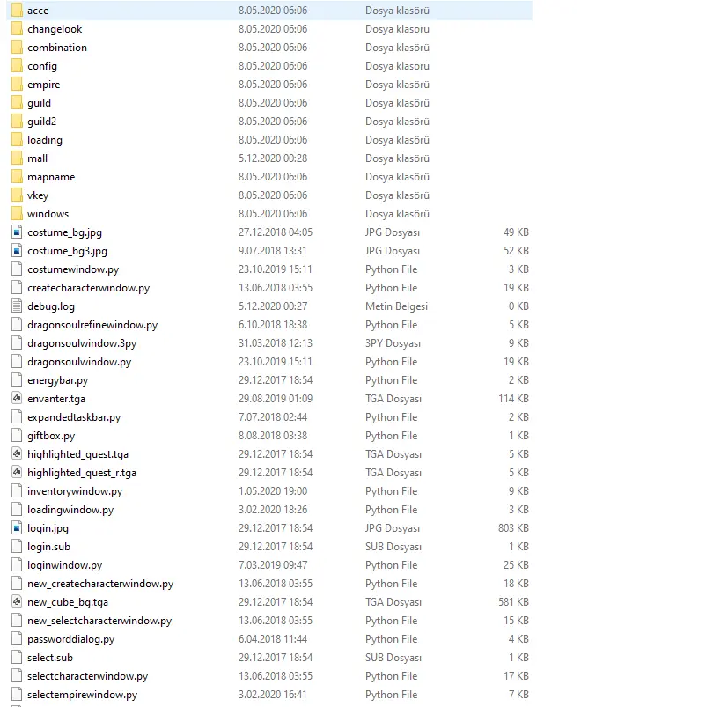Select the highlighted_quest.tga file icon
The width and height of the screenshot is (728, 707).
click(17, 454)
